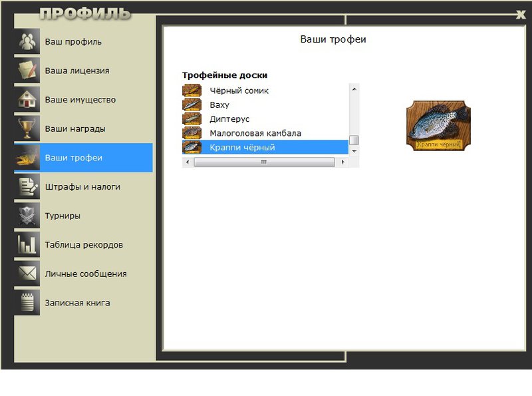Image resolution: width=532 pixels, height=396 pixels.
Task: Click the Чёрный сомик trophy board icon
Action: [x=192, y=91]
